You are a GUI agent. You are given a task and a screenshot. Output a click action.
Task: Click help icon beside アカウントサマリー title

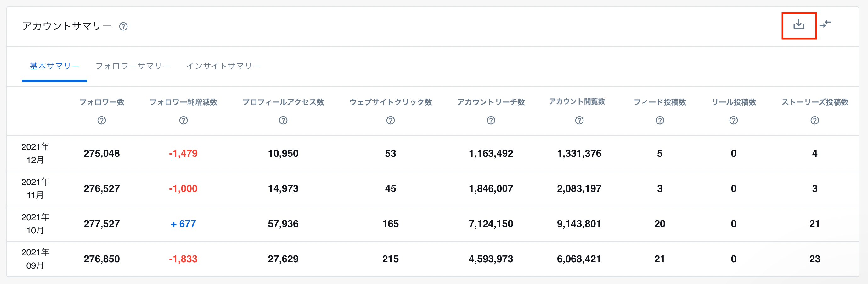pyautogui.click(x=123, y=27)
